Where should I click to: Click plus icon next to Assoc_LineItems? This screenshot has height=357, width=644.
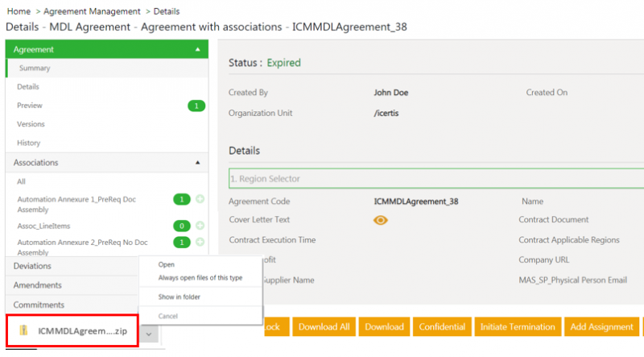200,226
